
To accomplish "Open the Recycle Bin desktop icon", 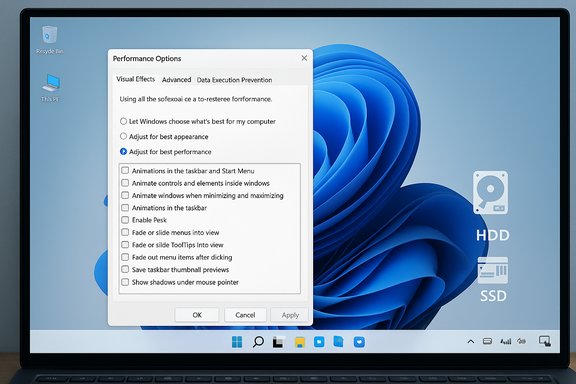I will tap(50, 40).
